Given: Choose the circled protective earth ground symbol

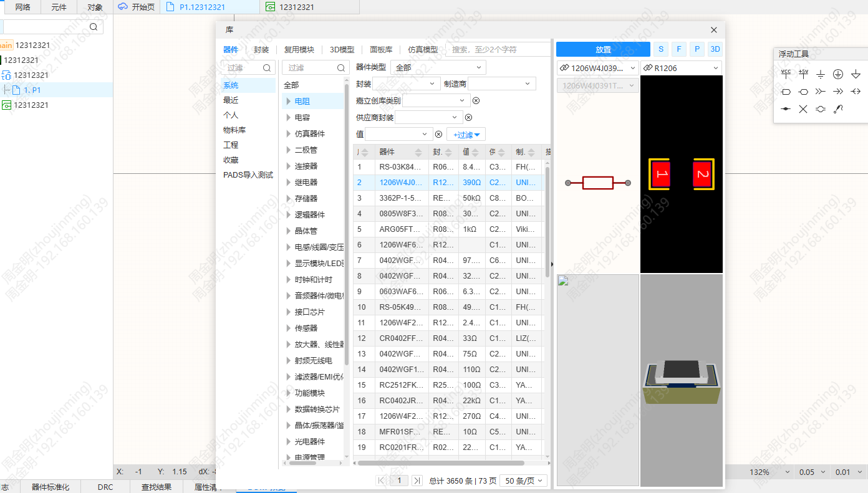Looking at the screenshot, I should [838, 74].
